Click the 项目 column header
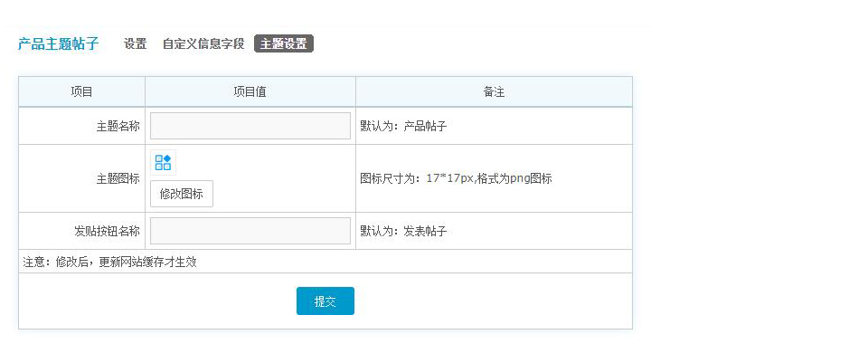 [x=82, y=92]
